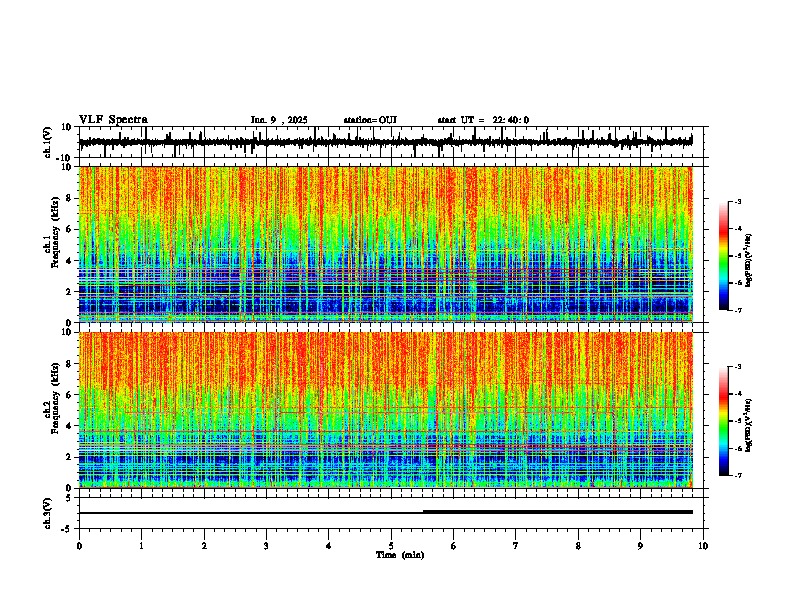Click the 3 minute tick label on time axis
This screenshot has height=612, width=792.
click(x=266, y=546)
